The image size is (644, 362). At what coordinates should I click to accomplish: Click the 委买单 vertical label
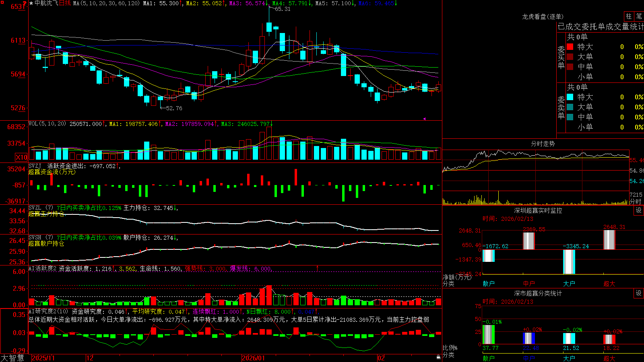coord(561,57)
